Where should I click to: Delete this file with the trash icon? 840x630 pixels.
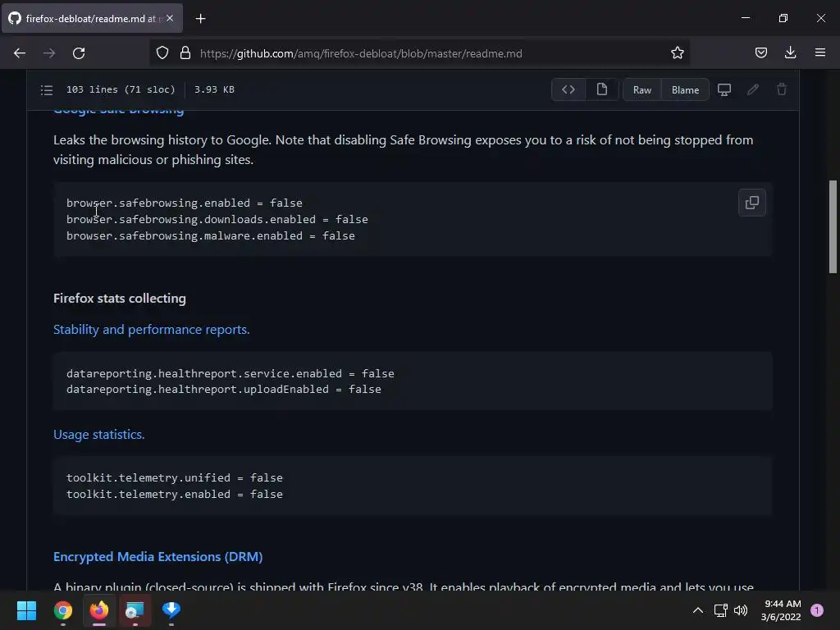pos(782,89)
